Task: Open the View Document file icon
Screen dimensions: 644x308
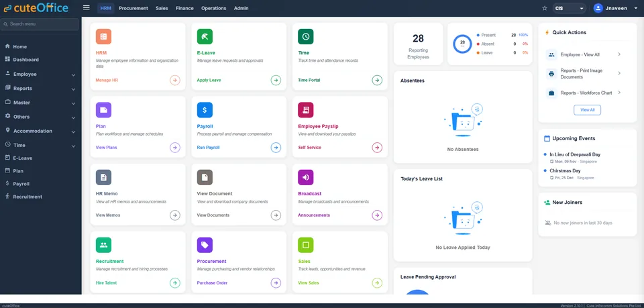Action: click(x=205, y=177)
